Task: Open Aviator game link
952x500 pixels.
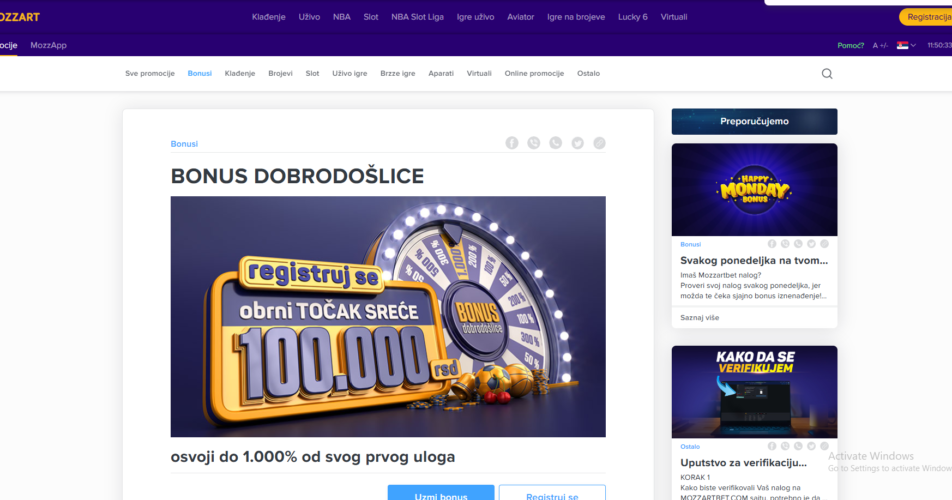Action: click(x=520, y=17)
